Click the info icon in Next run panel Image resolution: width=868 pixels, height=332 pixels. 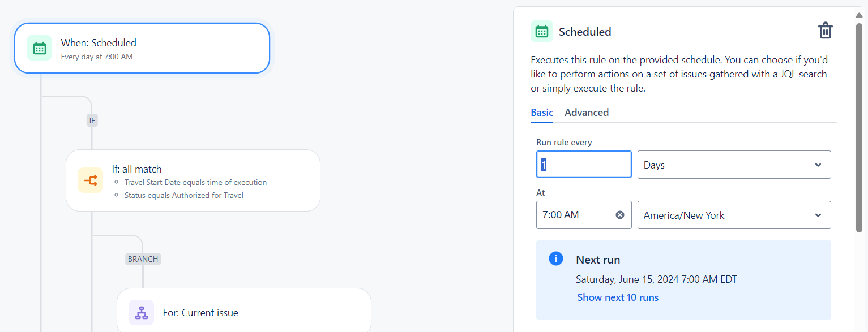[555, 258]
